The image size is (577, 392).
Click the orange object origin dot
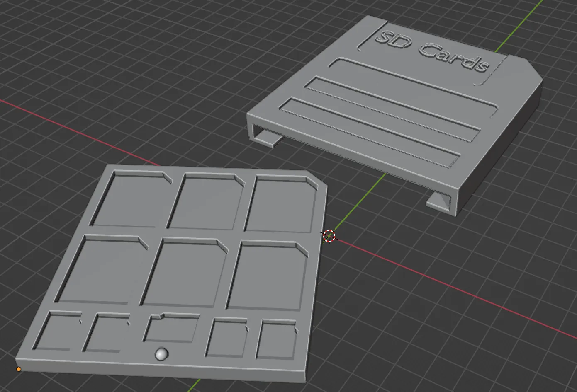click(19, 369)
